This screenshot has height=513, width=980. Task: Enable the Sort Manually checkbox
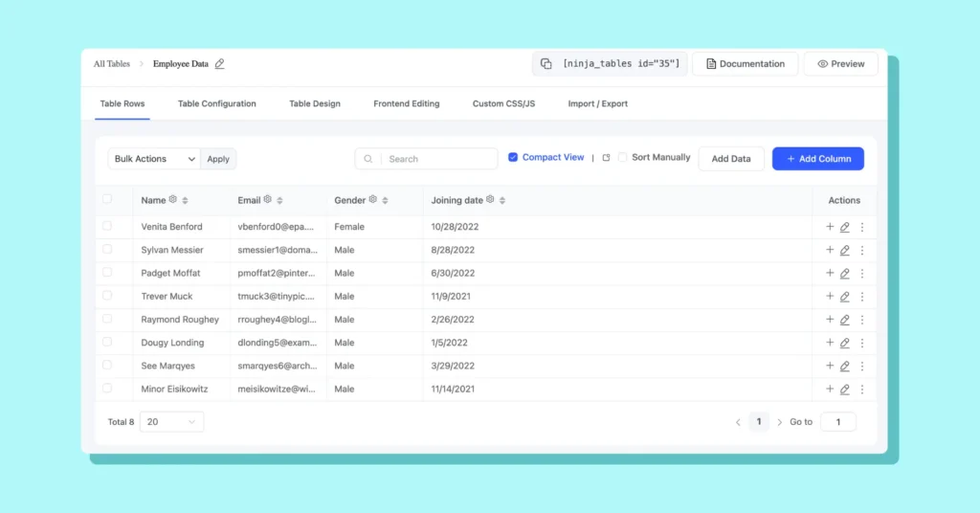coord(622,158)
